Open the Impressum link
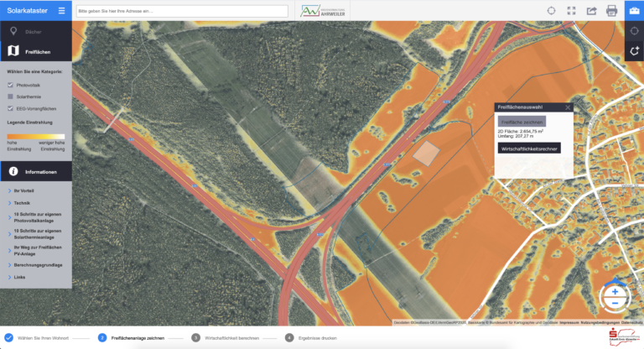Image resolution: width=644 pixels, height=349 pixels. click(569, 323)
